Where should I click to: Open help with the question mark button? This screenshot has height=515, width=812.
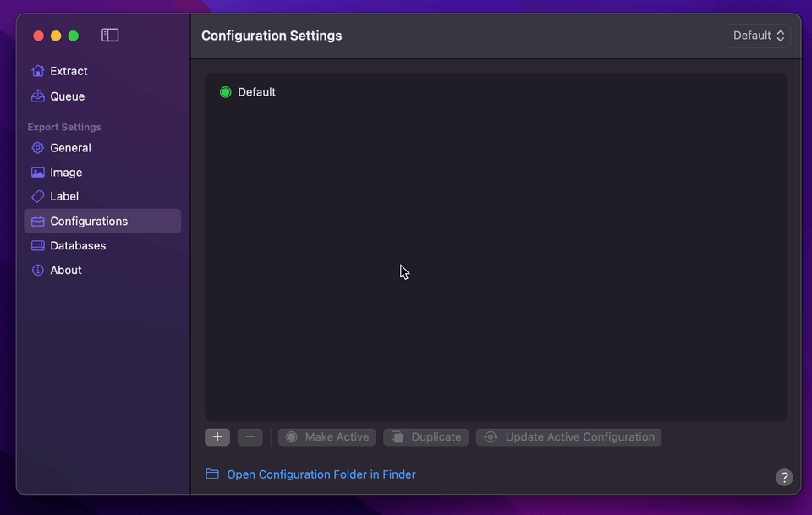784,477
